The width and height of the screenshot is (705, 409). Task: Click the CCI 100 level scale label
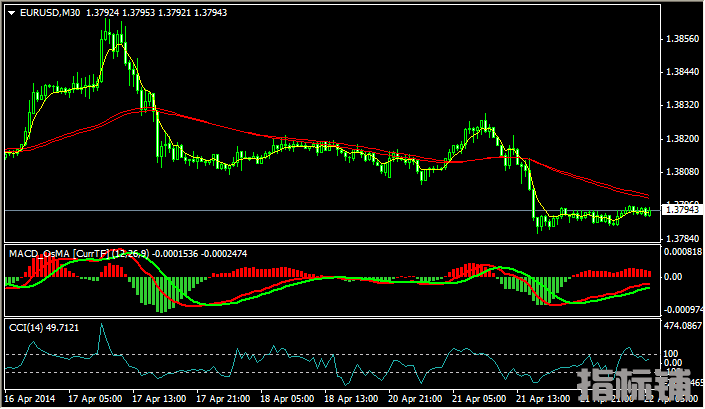[x=671, y=354]
